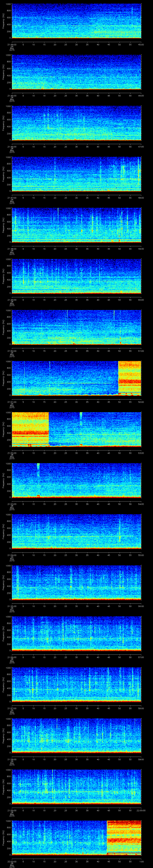Click the '52:00' end time label

(141, 402)
